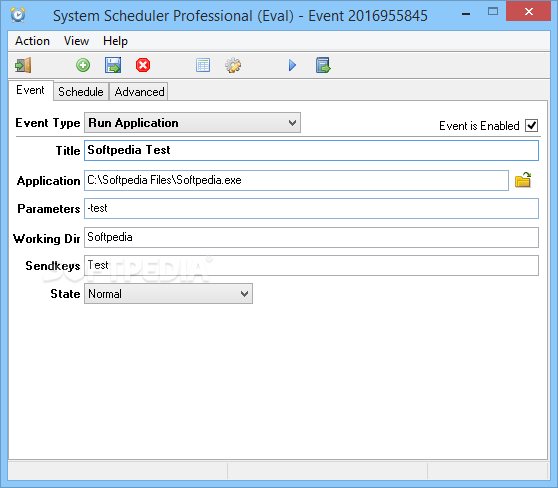Uncheck the Event is Enabled checkbox
This screenshot has height=488, width=558.
tap(532, 126)
